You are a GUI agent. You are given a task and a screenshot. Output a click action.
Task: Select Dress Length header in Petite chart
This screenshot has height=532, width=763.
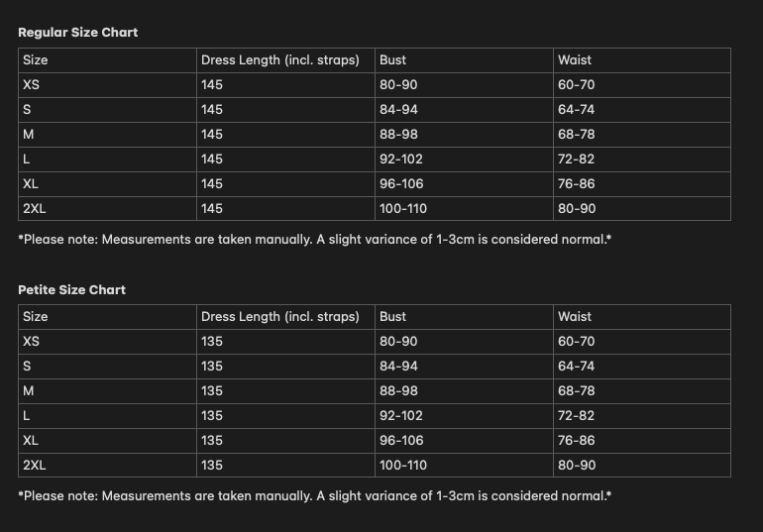tap(280, 317)
